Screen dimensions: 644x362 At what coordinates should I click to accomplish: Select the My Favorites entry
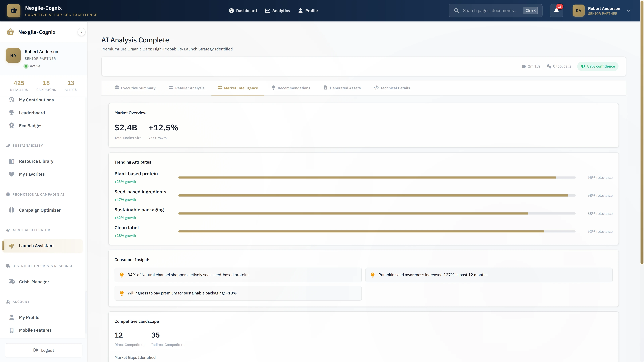[32, 174]
